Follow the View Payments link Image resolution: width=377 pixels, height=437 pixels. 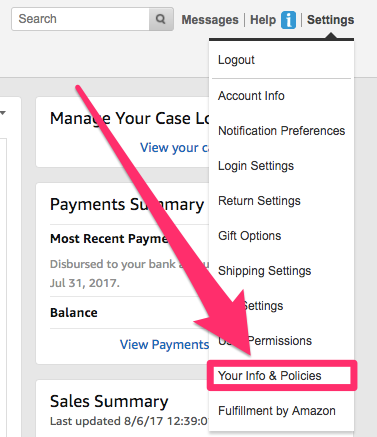(164, 344)
